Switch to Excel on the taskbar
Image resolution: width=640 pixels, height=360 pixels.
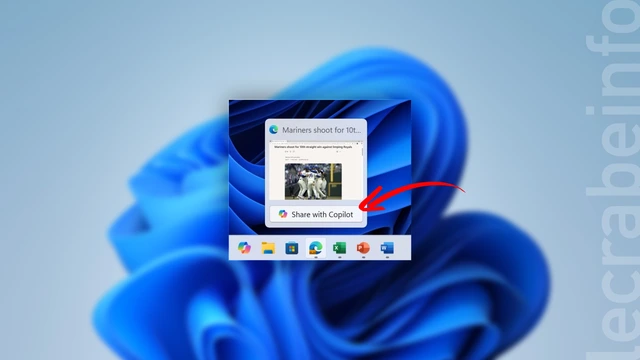(339, 248)
